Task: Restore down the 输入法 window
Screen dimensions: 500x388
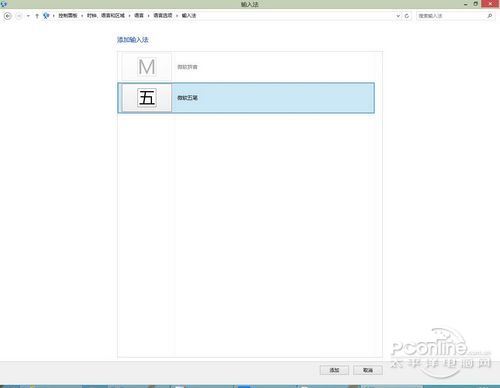Action: coord(476,4)
